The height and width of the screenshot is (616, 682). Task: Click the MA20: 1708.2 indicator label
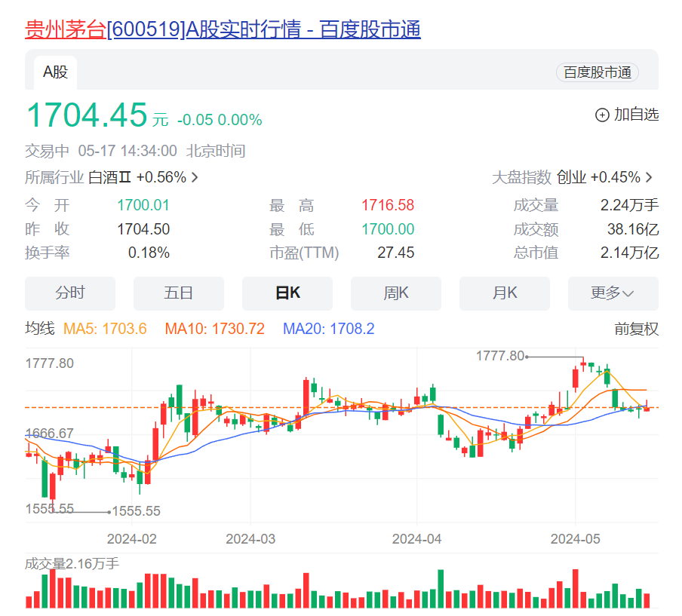(328, 329)
